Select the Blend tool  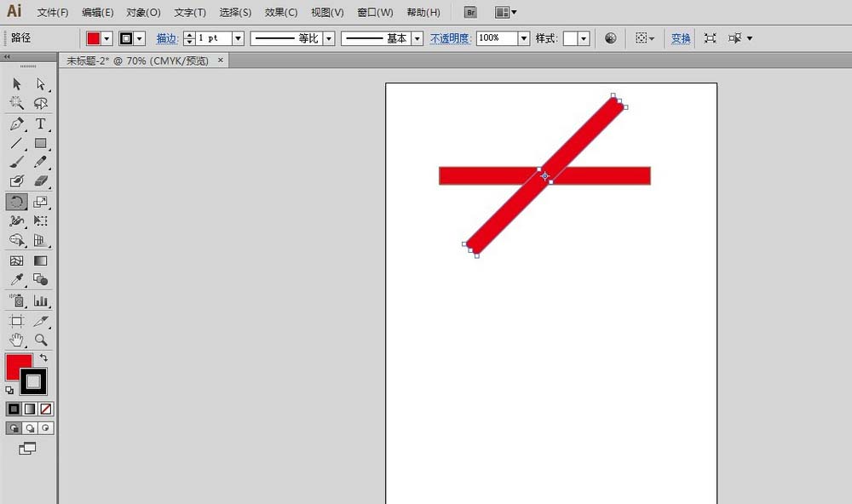[x=41, y=280]
